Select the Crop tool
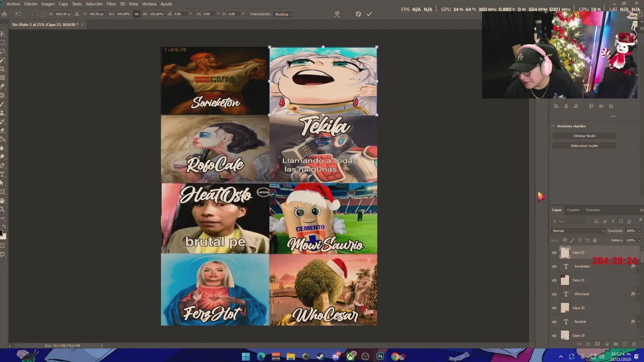This screenshot has height=362, width=644. tap(3, 69)
